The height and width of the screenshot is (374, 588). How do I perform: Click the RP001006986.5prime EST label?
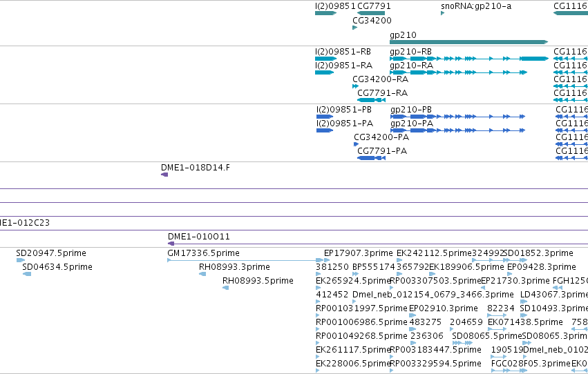[361, 323]
